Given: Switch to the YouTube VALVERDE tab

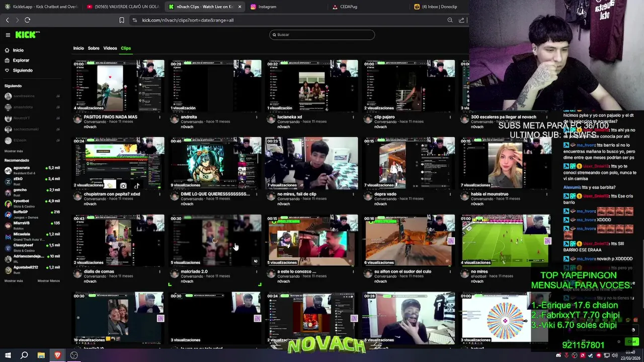Looking at the screenshot, I should (x=123, y=7).
